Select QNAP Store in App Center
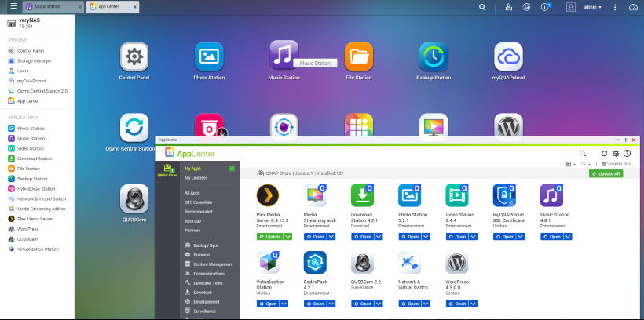644x320 pixels. tap(167, 171)
